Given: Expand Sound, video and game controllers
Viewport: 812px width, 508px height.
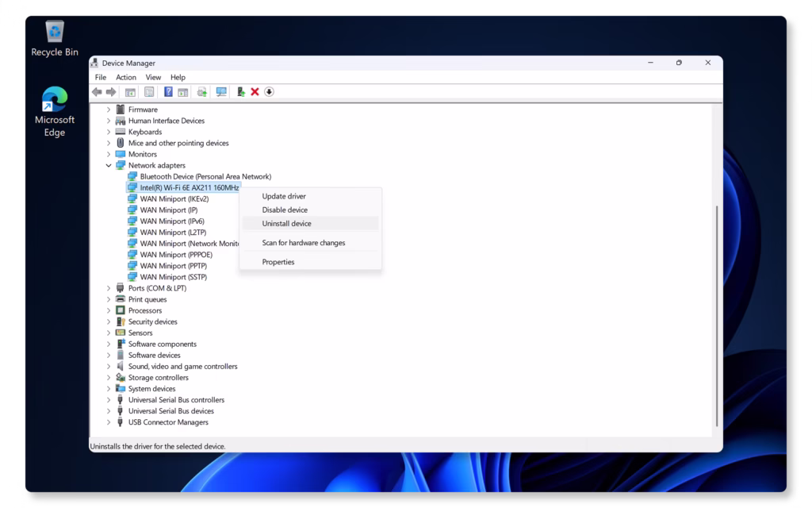Looking at the screenshot, I should [108, 367].
